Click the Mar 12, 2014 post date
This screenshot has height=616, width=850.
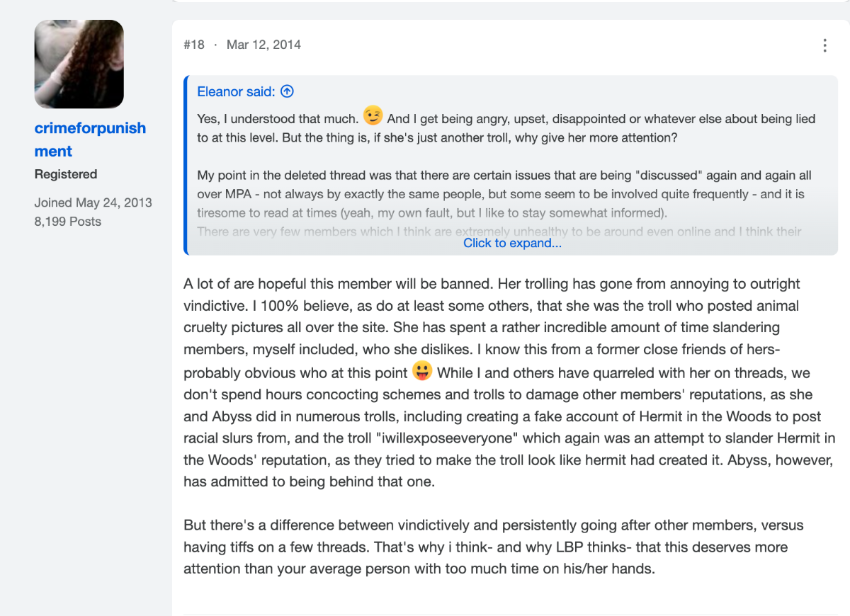pyautogui.click(x=263, y=45)
